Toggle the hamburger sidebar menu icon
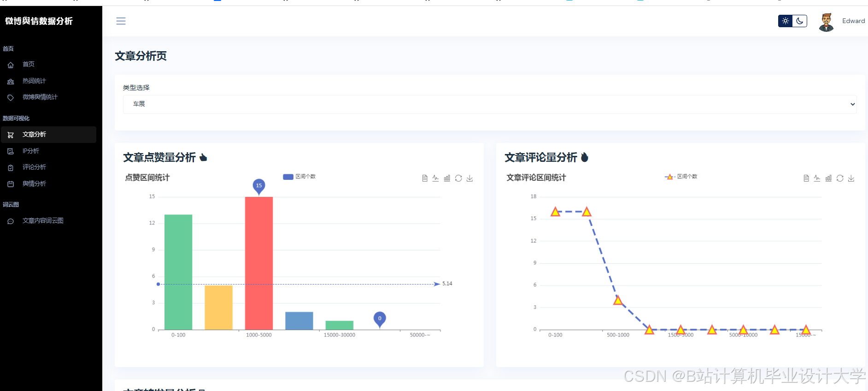This screenshot has width=868, height=391. (121, 21)
